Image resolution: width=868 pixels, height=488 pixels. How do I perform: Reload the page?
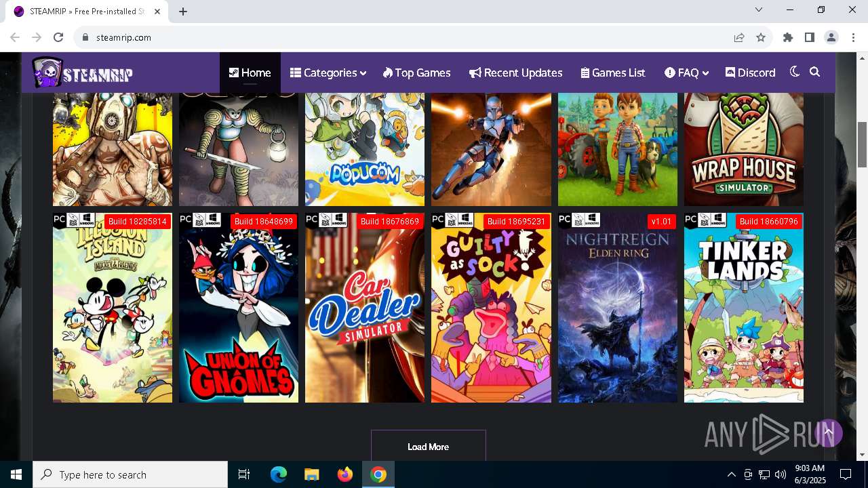[x=58, y=37]
